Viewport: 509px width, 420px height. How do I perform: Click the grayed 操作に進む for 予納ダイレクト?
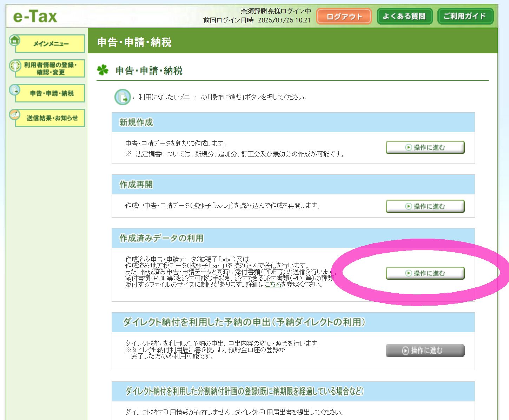coord(425,350)
